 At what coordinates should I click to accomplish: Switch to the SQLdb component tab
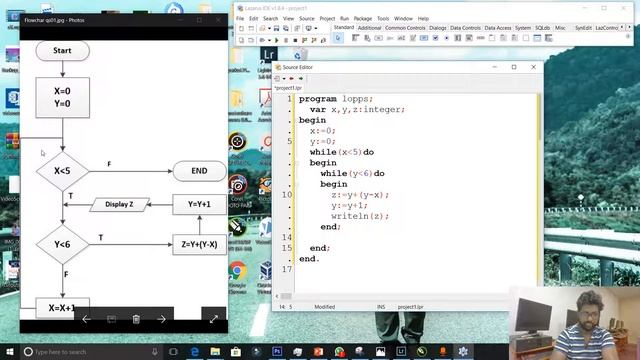(x=542, y=28)
